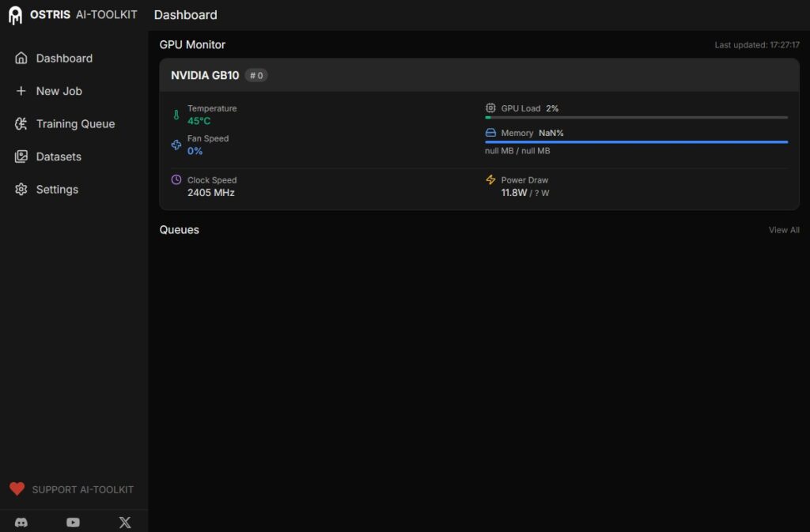The height and width of the screenshot is (532, 810).
Task: Open the X (Twitter) icon link
Action: [x=124, y=523]
